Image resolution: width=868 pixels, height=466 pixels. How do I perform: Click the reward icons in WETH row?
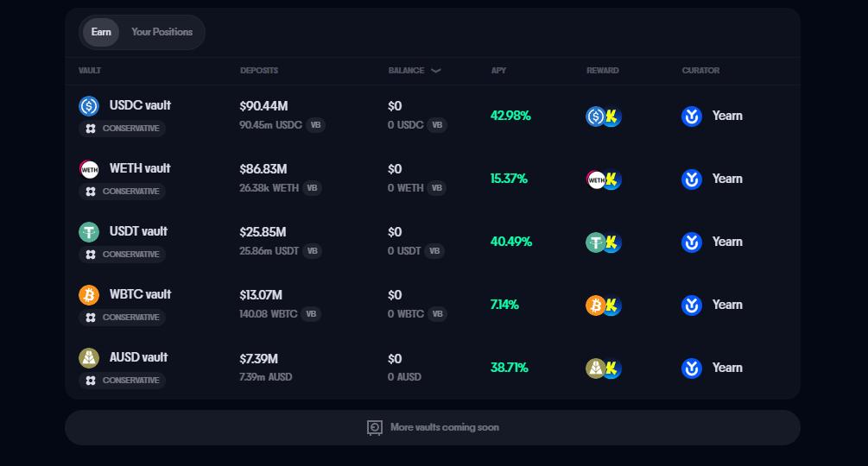tap(604, 179)
